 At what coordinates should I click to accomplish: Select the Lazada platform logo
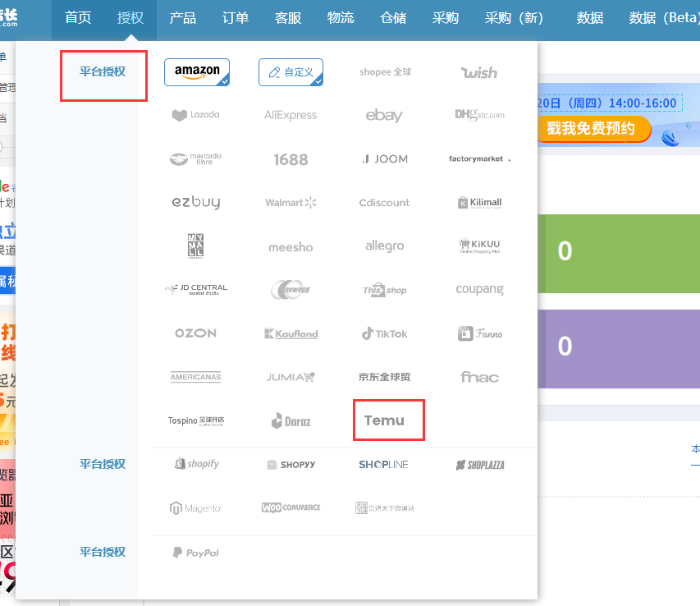[x=196, y=115]
